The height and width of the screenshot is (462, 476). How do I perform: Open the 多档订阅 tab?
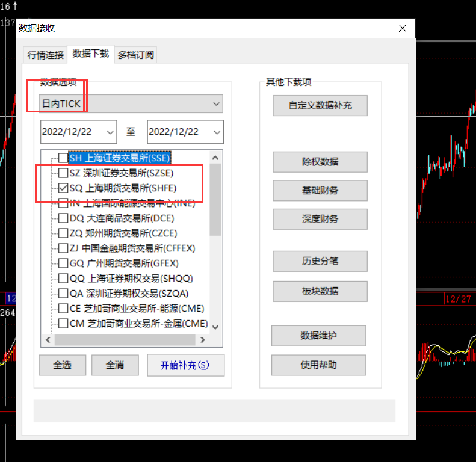point(135,55)
